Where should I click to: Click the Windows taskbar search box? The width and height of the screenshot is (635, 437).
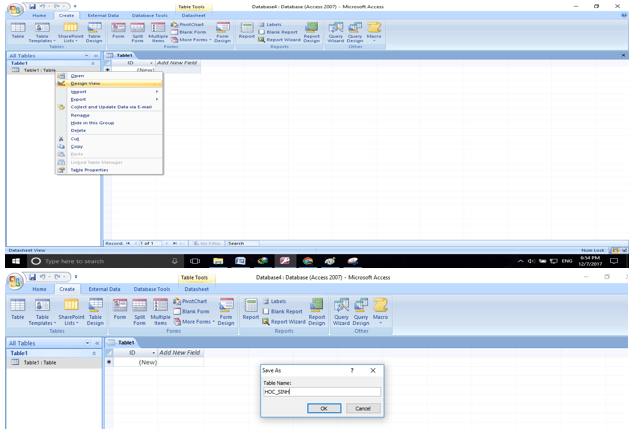coord(90,261)
